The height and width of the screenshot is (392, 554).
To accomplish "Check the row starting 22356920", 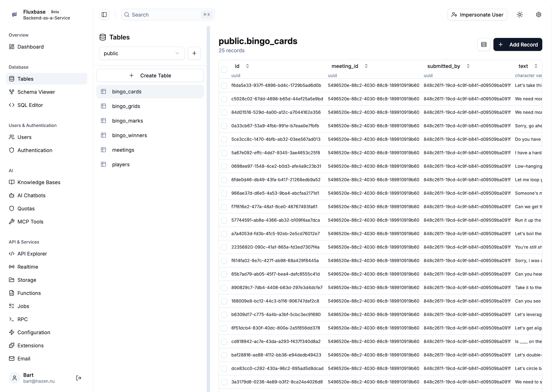I will point(224,247).
